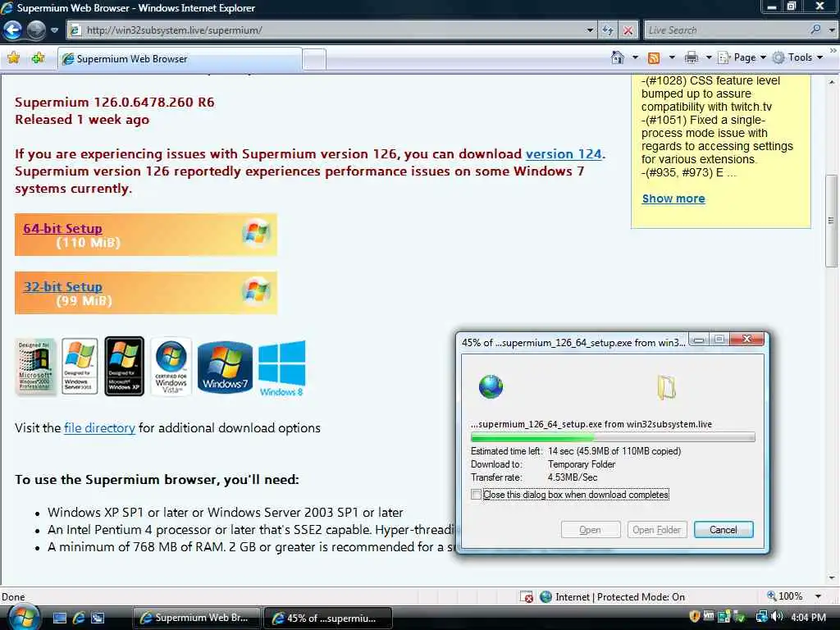This screenshot has height=630, width=840.
Task: Expand the zoom level dropdown arrow
Action: [819, 596]
